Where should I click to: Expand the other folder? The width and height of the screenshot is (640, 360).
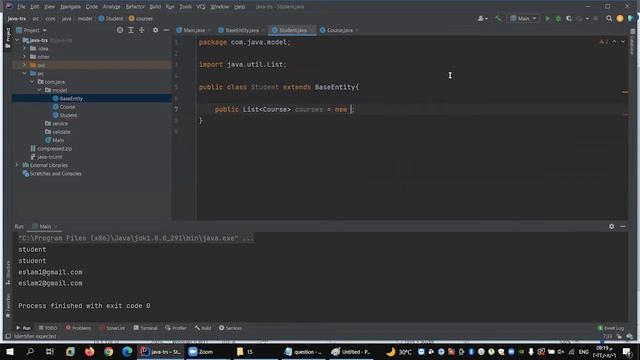click(x=24, y=57)
